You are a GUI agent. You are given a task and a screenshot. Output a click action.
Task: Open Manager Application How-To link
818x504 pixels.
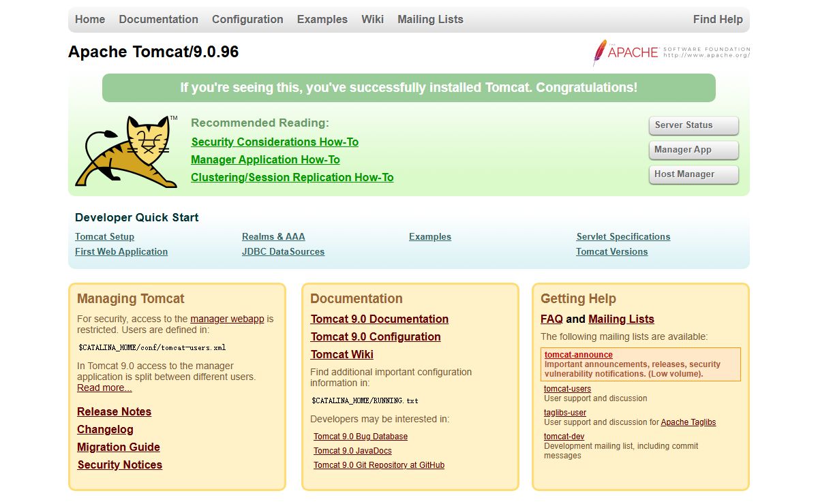[x=265, y=159]
